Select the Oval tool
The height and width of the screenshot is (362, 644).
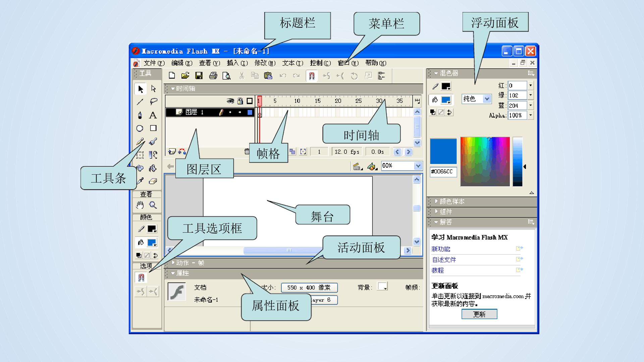pos(140,128)
